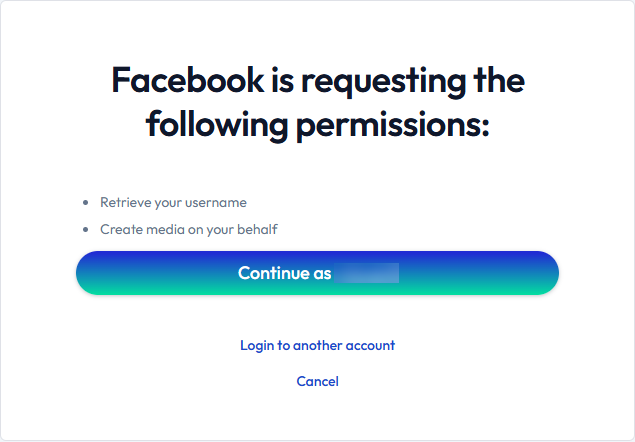Open the Login to another account link

(317, 345)
